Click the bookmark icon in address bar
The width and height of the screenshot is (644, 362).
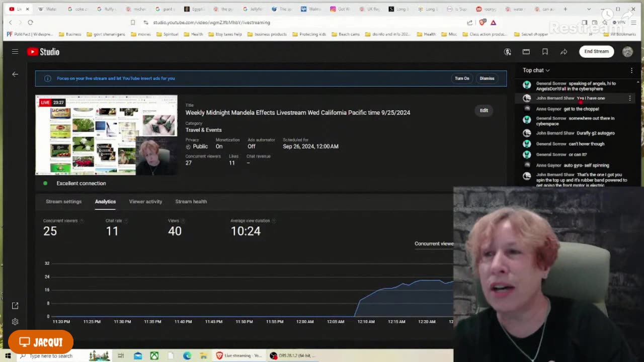(x=133, y=23)
